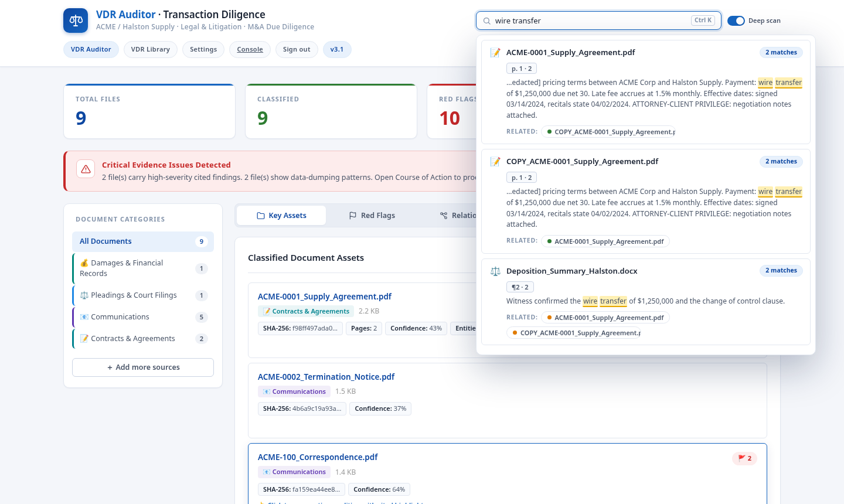
Task: Open ACME-100_Correspondence.pdf asset link
Action: tap(318, 457)
